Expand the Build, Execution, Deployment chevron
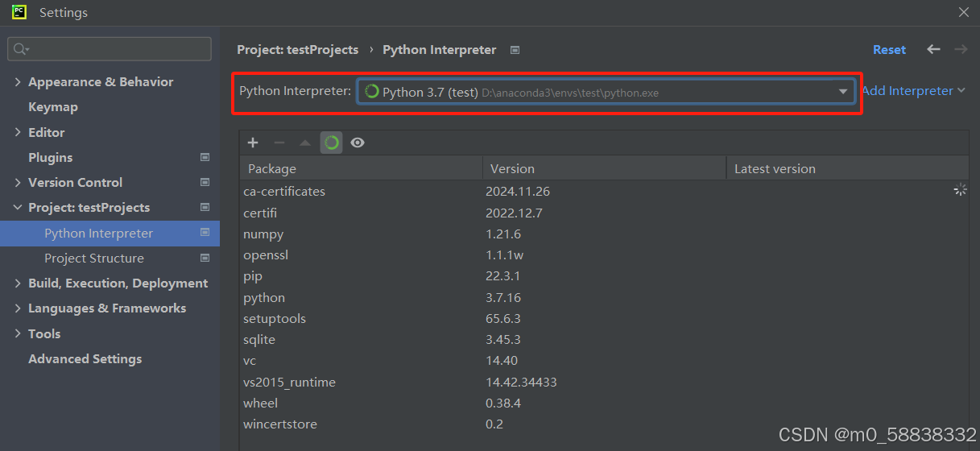This screenshot has width=980, height=451. (x=18, y=283)
